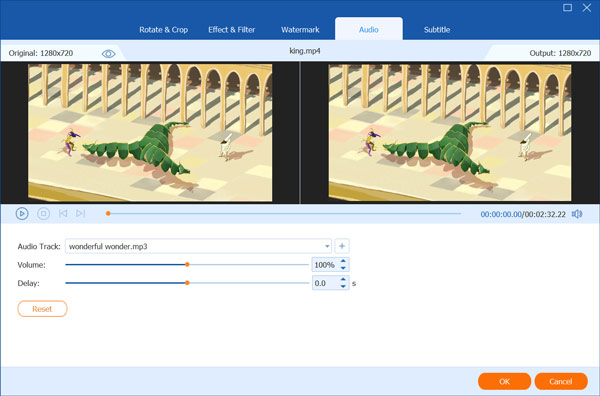Select the Audio tab
The width and height of the screenshot is (600, 396).
click(x=368, y=29)
